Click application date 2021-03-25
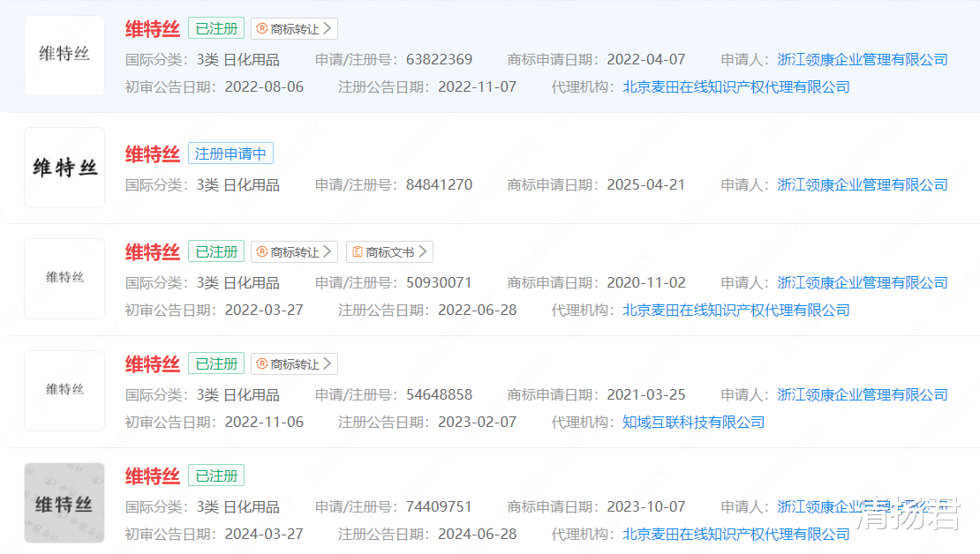Image resolution: width=980 pixels, height=554 pixels. pos(646,394)
